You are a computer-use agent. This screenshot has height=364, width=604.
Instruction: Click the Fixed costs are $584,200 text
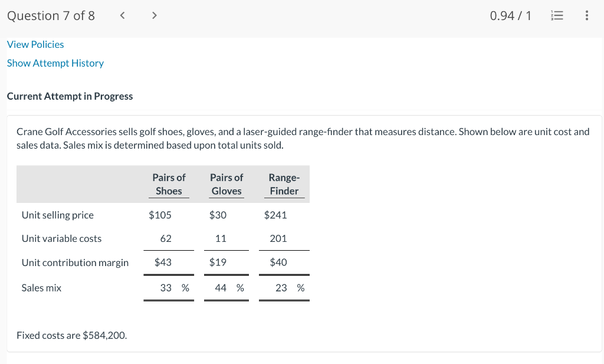(x=71, y=336)
